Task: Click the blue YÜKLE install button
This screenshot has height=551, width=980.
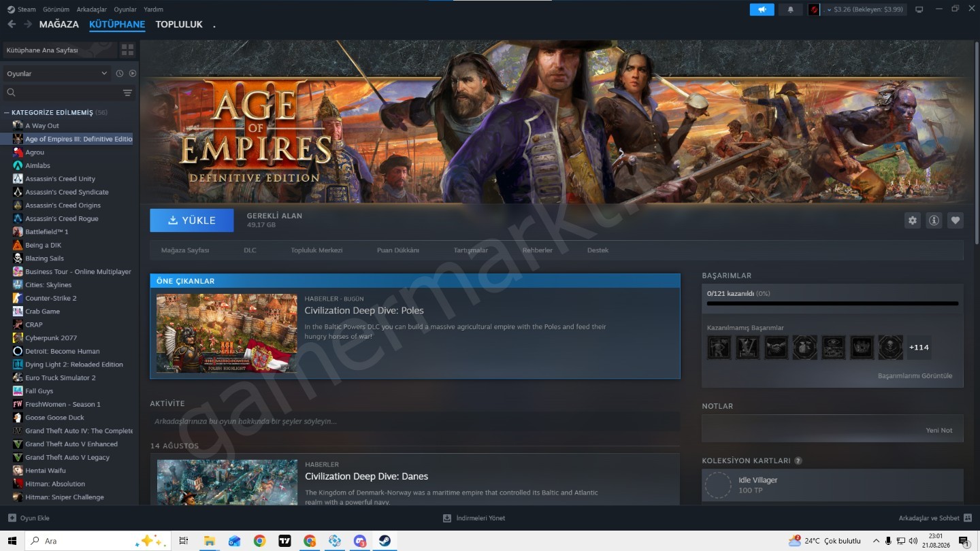Action: [192, 220]
